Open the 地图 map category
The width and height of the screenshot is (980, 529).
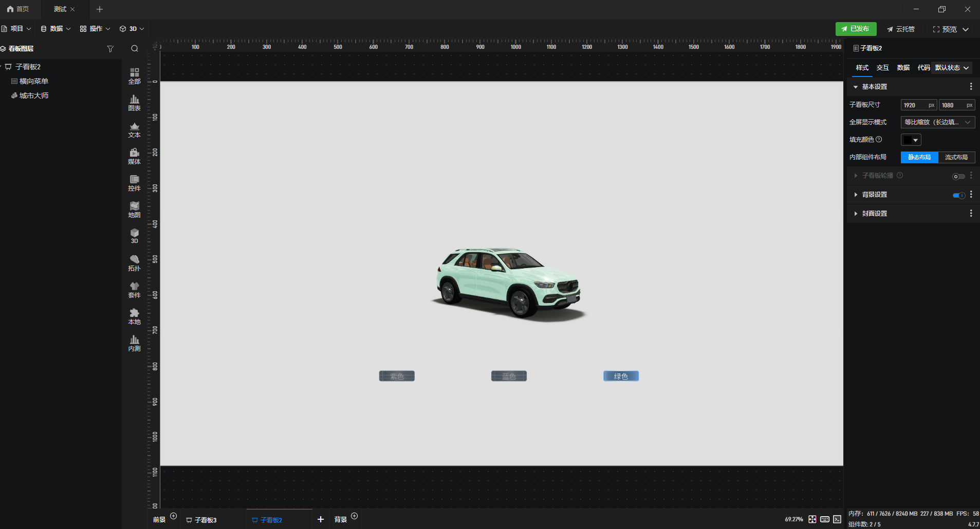(x=134, y=210)
